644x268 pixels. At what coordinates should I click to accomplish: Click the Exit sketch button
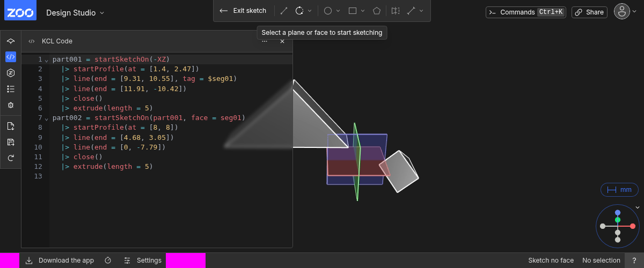pyautogui.click(x=243, y=11)
